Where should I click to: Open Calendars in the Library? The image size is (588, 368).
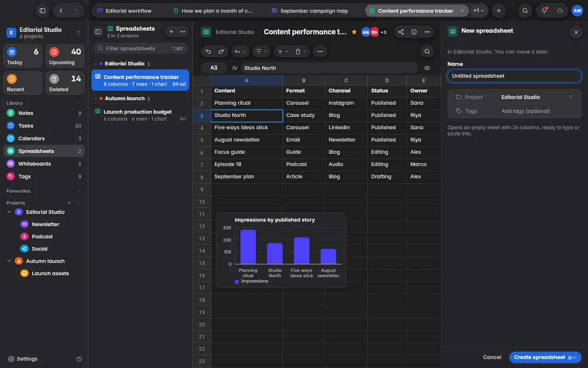coord(44,138)
